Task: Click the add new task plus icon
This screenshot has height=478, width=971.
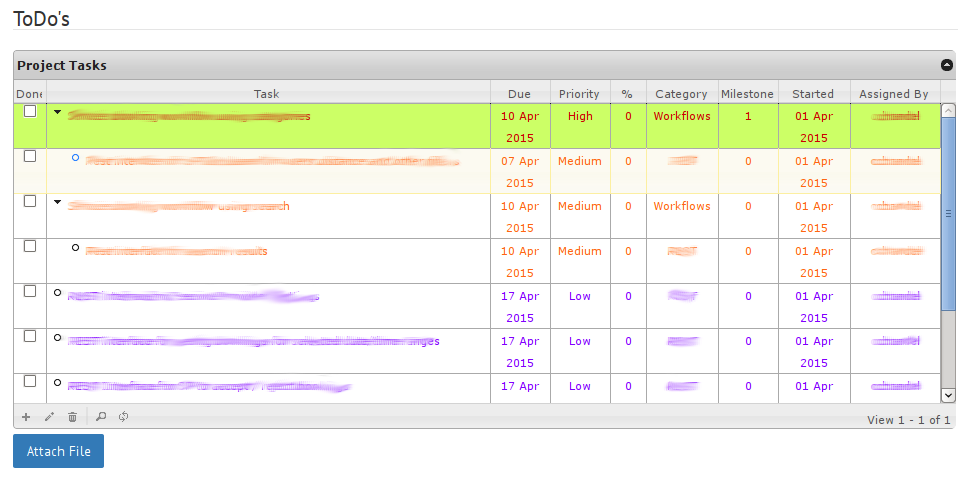Action: 26,417
